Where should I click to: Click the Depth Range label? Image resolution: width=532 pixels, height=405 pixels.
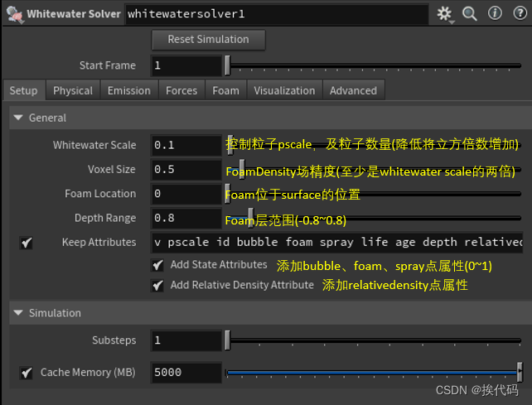pyautogui.click(x=105, y=218)
